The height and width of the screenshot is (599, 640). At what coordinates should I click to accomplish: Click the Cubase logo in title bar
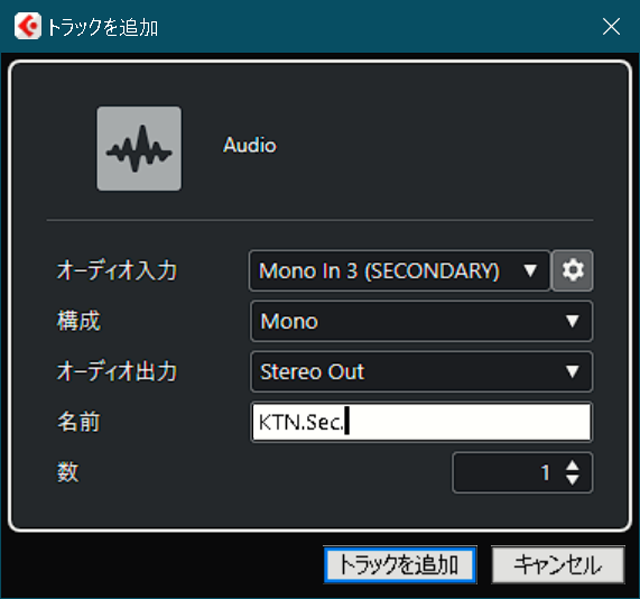pos(28,26)
